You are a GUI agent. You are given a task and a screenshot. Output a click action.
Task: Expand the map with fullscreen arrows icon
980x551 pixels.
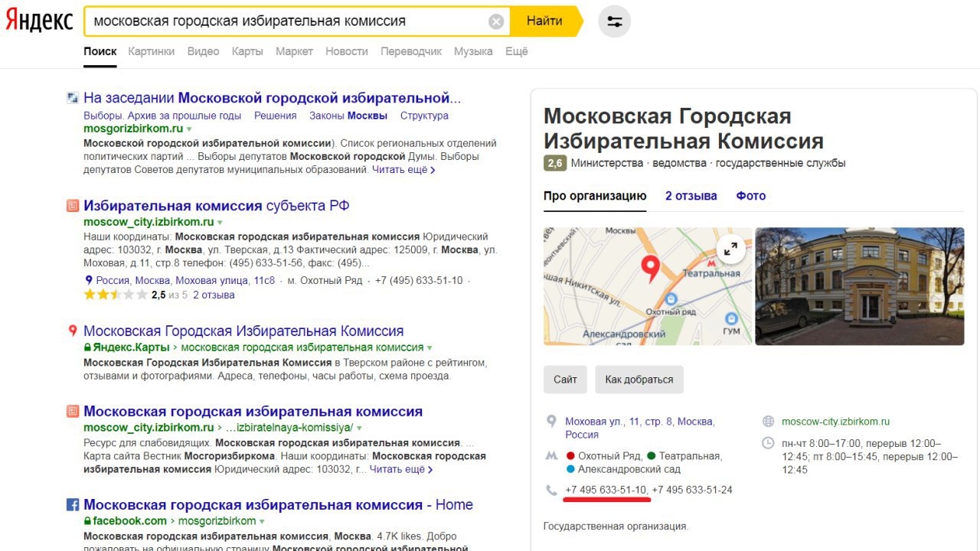[x=730, y=248]
